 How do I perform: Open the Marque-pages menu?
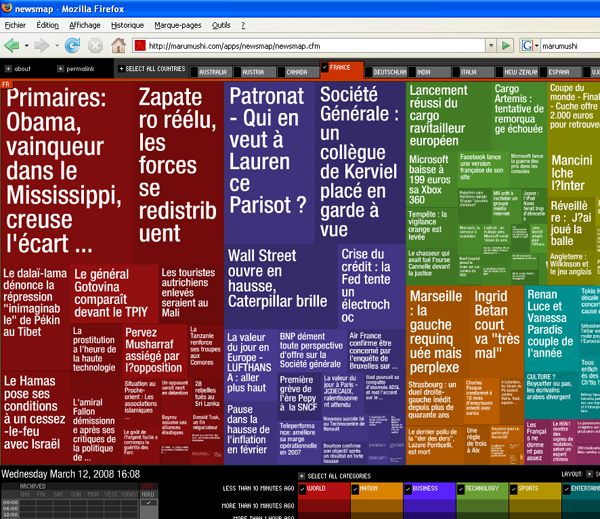click(178, 25)
